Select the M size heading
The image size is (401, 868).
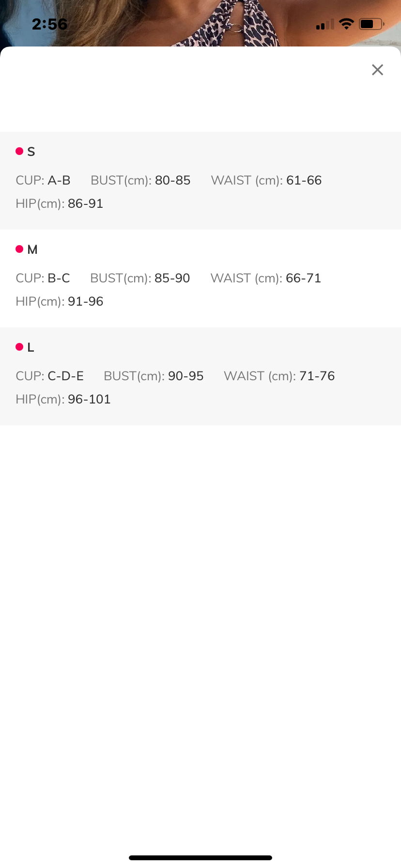click(32, 249)
